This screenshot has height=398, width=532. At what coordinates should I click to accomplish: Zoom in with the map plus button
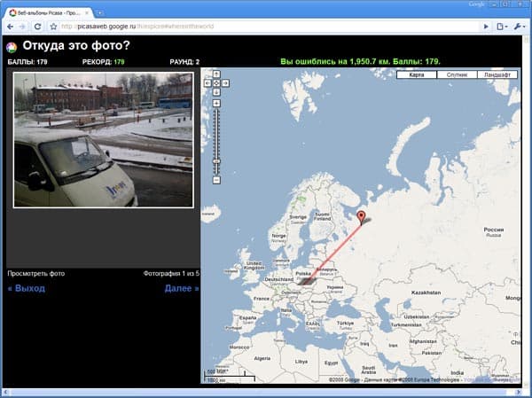click(216, 103)
